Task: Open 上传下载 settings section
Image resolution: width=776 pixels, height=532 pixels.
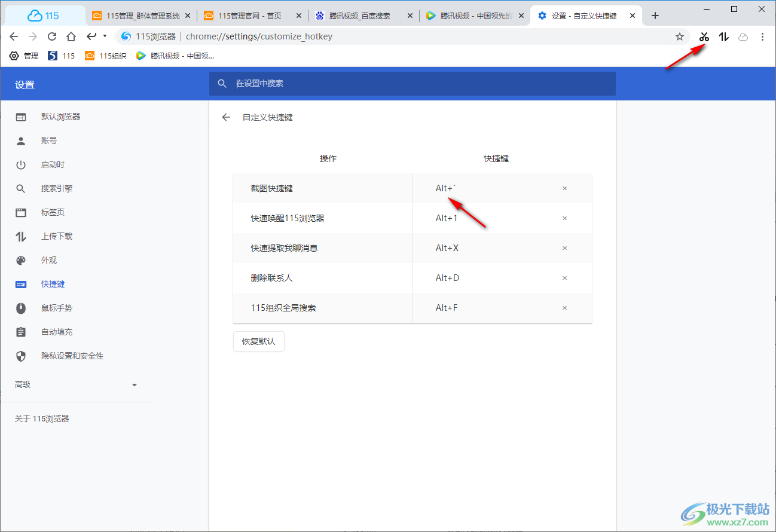Action: pos(57,236)
